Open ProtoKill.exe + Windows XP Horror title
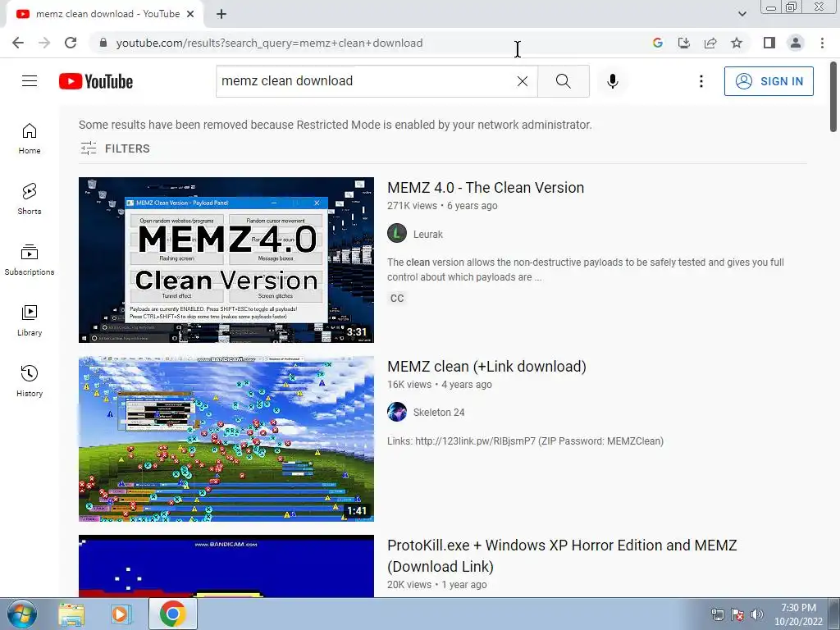 [562, 555]
